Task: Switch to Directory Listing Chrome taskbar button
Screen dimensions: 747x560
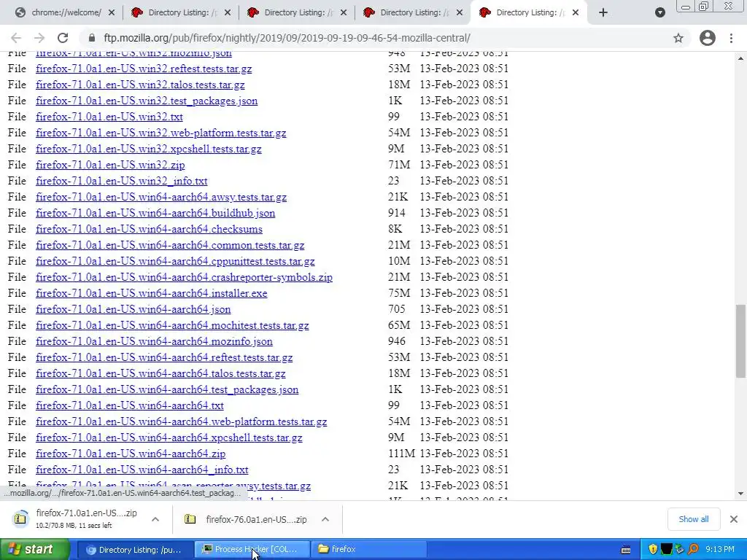Action: (136, 550)
